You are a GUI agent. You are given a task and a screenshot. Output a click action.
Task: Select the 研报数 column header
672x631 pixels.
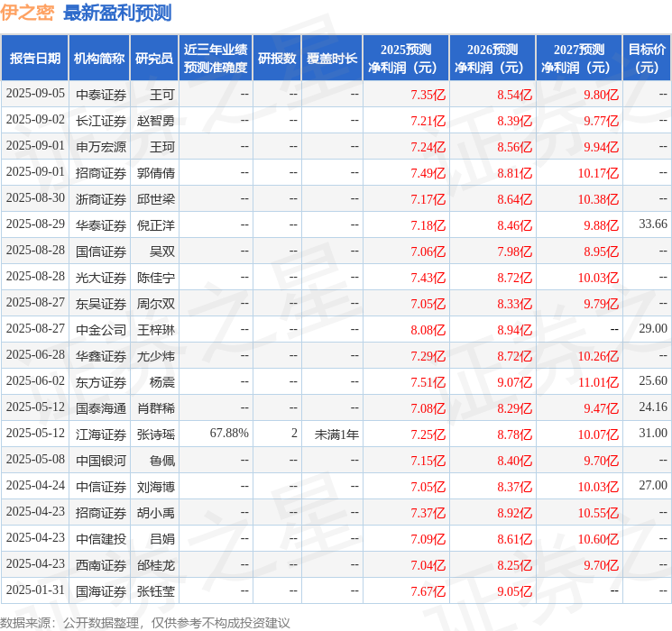click(x=277, y=59)
